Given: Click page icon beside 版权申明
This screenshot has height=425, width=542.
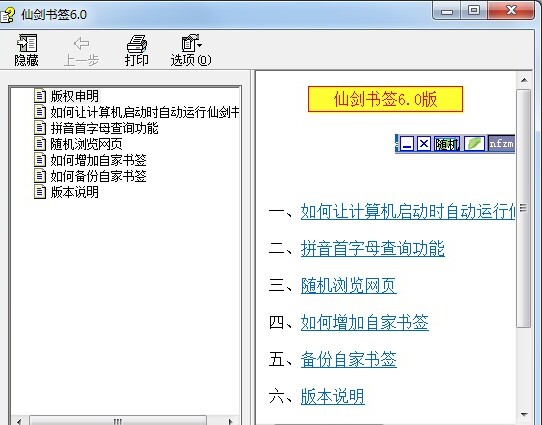Looking at the screenshot, I should (40, 96).
